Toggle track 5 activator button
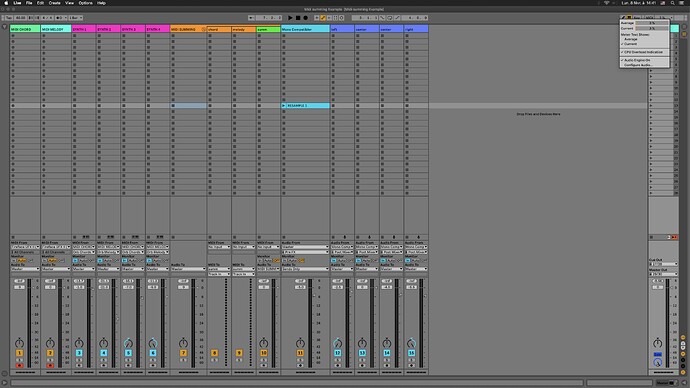 pyautogui.click(x=128, y=353)
